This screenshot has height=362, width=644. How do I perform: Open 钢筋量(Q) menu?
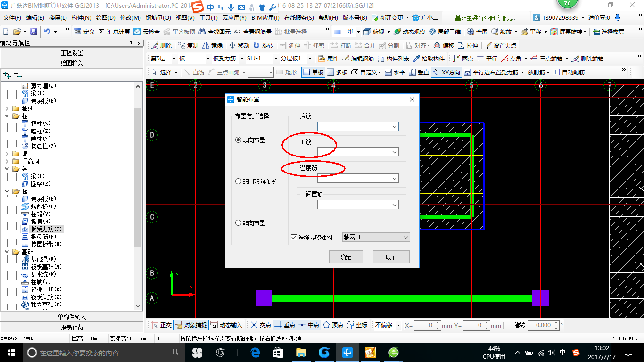pos(158,18)
